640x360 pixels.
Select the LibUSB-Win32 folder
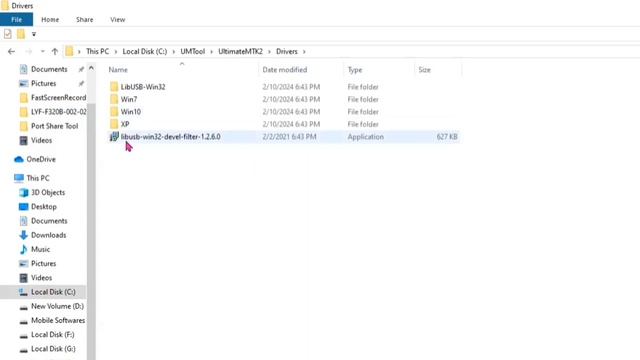(143, 87)
